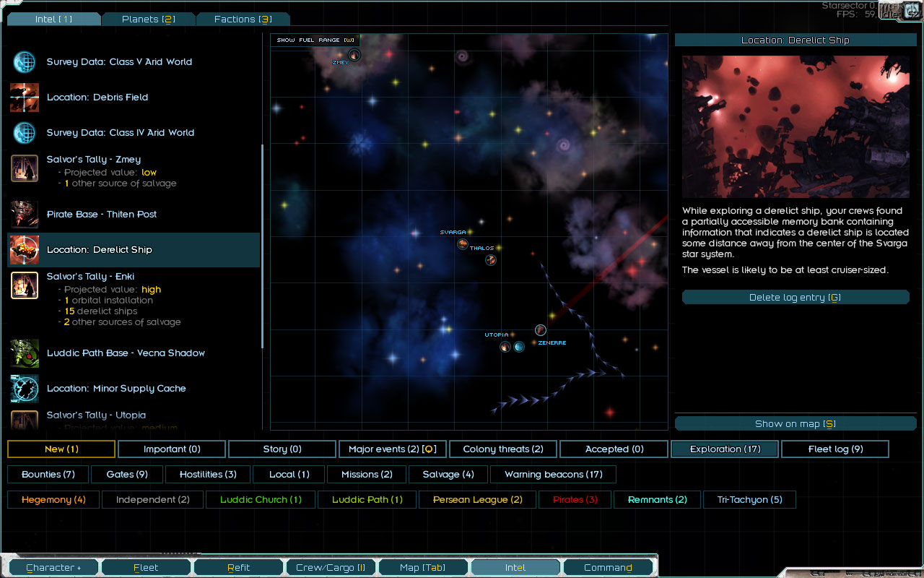Open the Luddic Path Base Vecna Shadow icon

25,353
